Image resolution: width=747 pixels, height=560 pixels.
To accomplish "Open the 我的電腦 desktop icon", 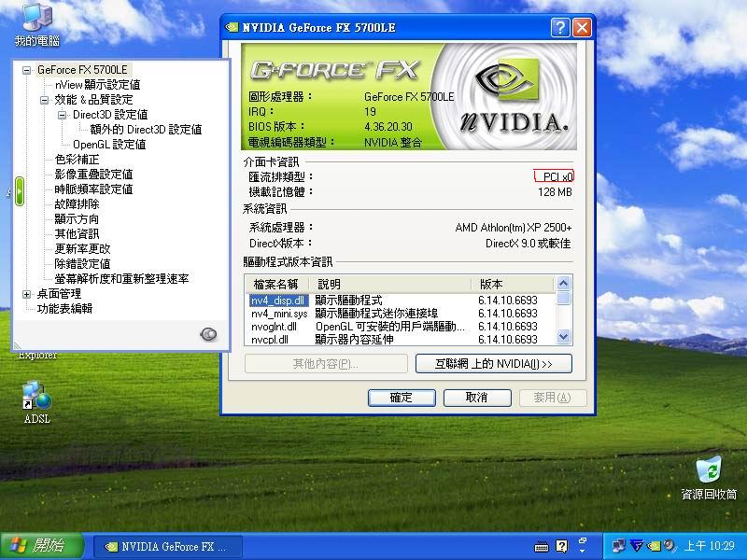I will 37,25.
